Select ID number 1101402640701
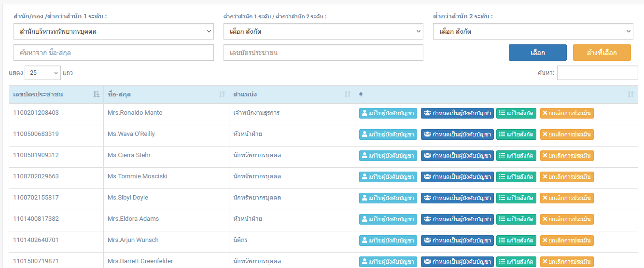This screenshot has height=268, width=644. click(x=36, y=240)
